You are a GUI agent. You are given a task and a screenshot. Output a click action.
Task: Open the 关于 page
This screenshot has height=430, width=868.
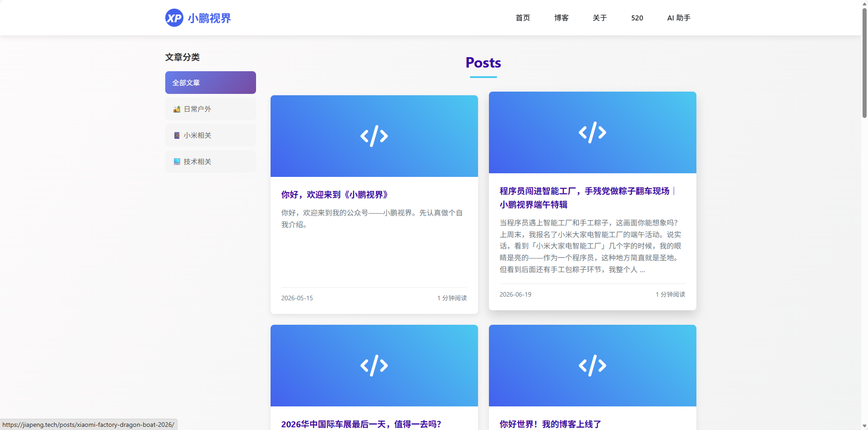tap(600, 18)
